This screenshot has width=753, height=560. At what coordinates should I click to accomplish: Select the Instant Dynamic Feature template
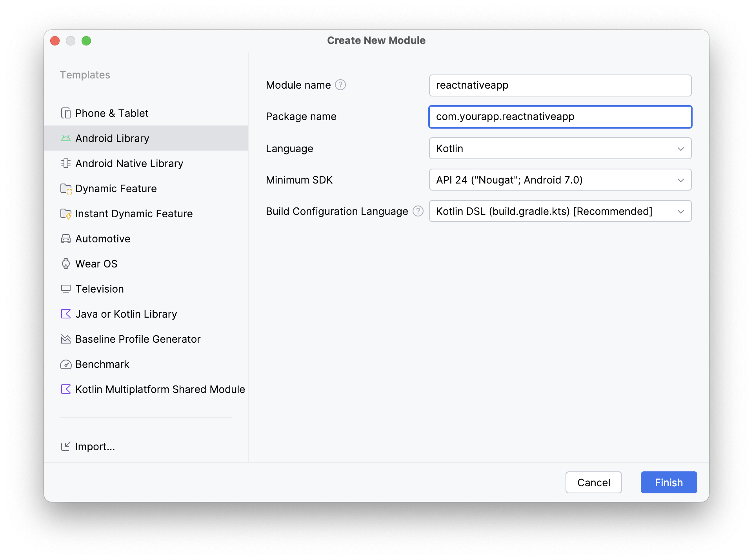pyautogui.click(x=134, y=213)
